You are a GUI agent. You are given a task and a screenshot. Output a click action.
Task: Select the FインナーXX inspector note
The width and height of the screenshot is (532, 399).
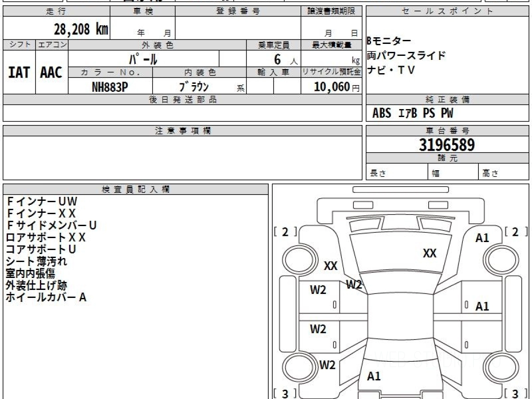click(x=41, y=214)
